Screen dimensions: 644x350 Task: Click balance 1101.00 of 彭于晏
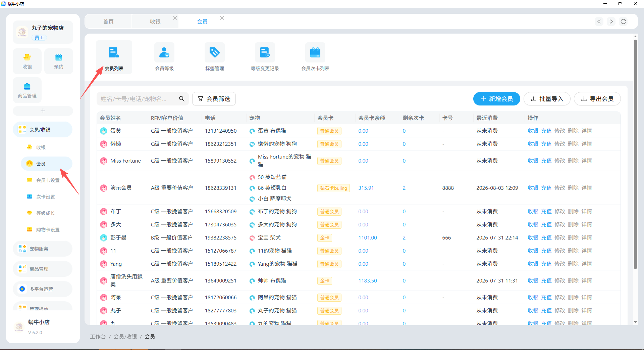368,237
